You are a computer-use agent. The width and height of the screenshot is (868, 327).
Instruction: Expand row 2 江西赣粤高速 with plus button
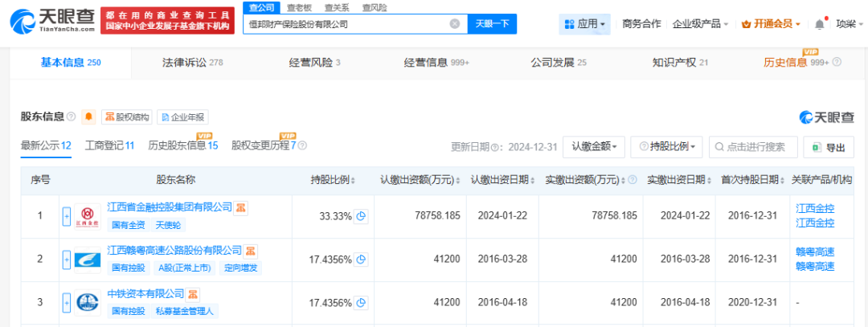click(x=67, y=260)
